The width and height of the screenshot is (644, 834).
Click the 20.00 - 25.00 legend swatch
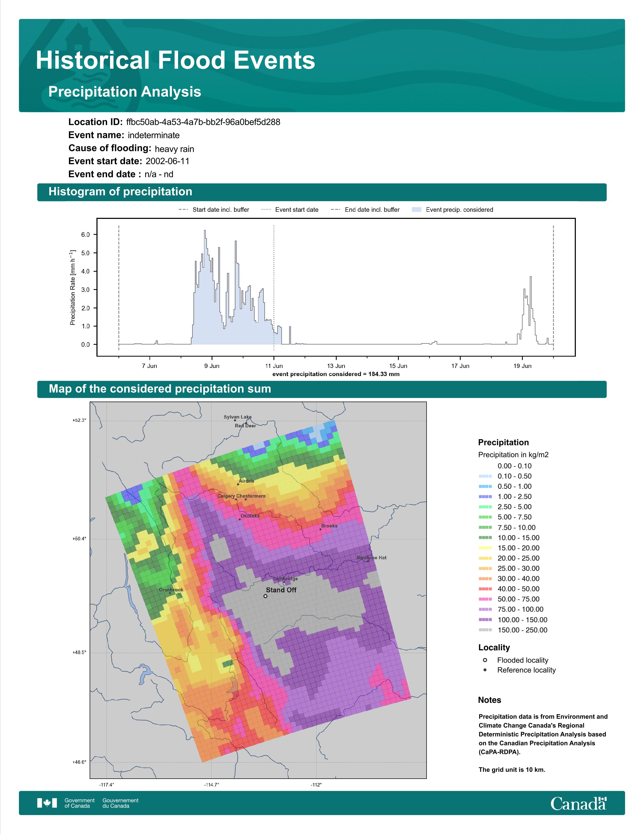485,558
